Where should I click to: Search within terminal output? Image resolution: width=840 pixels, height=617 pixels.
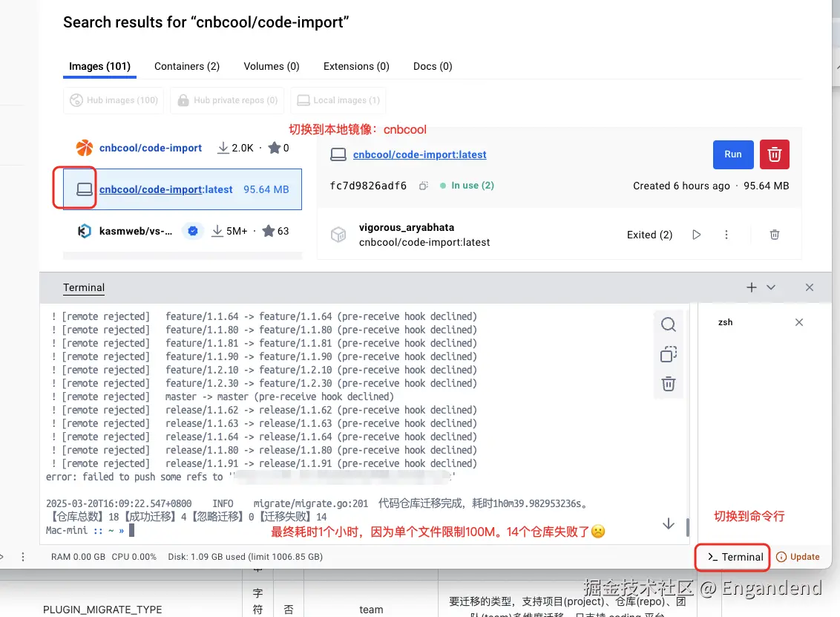click(x=668, y=324)
